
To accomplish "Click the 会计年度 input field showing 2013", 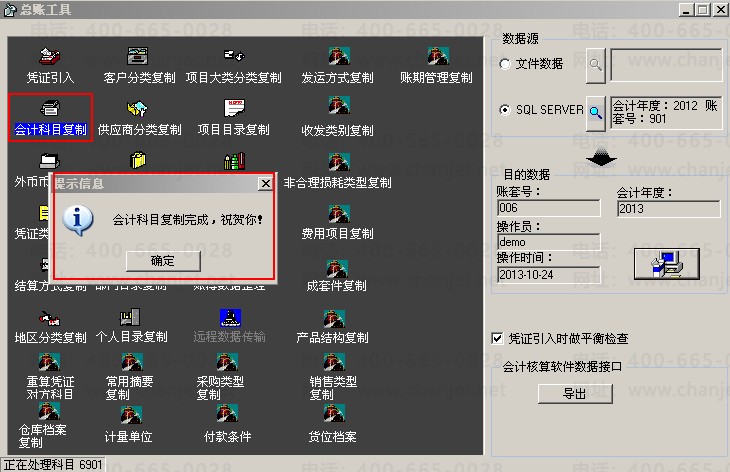I will [x=669, y=209].
